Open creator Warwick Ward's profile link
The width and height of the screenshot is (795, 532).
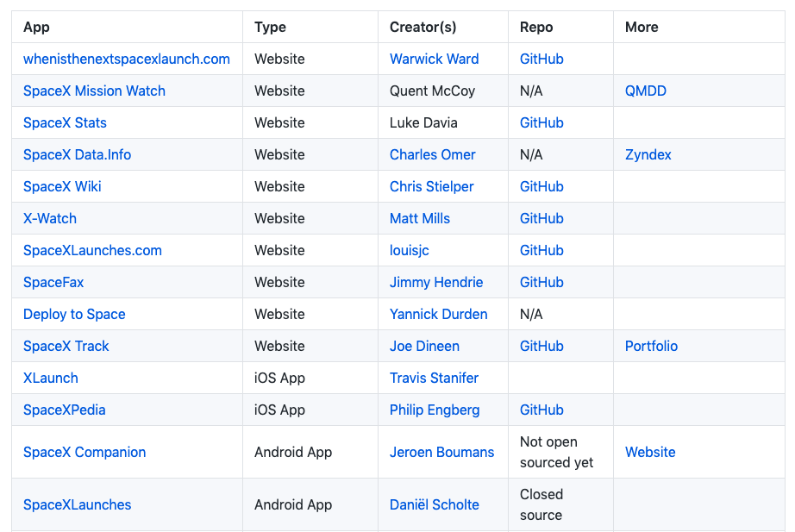(434, 59)
